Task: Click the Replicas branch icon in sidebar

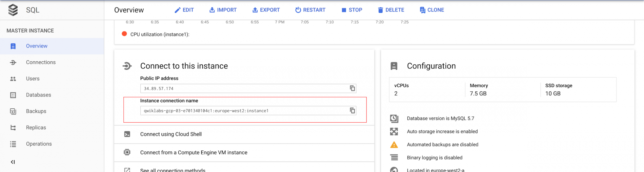Action: click(x=13, y=127)
